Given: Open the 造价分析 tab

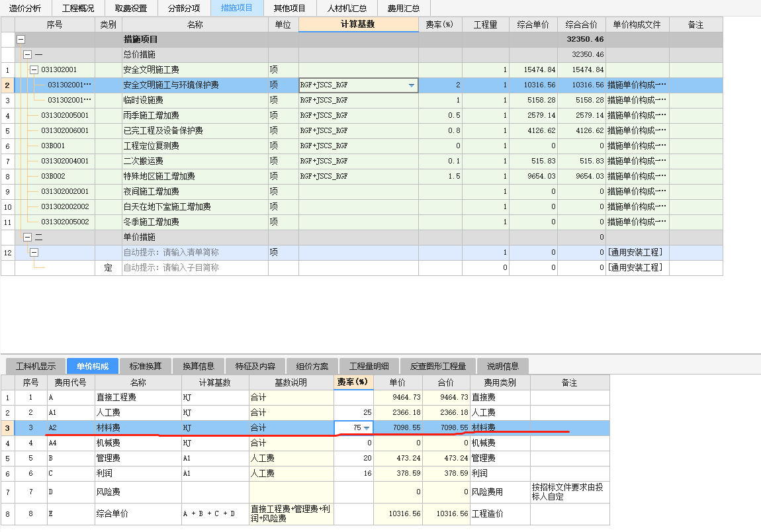Looking at the screenshot, I should (x=25, y=8).
